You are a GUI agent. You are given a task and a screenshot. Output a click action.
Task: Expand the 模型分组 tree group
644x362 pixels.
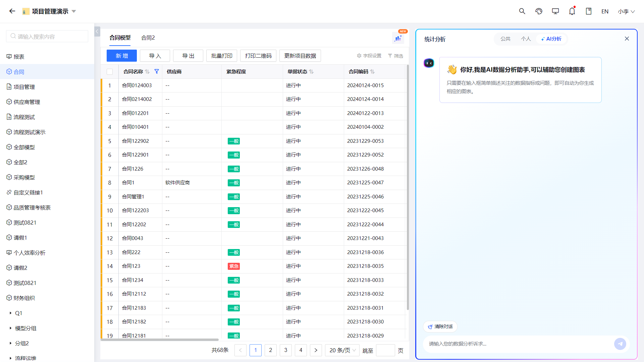[x=10, y=328]
